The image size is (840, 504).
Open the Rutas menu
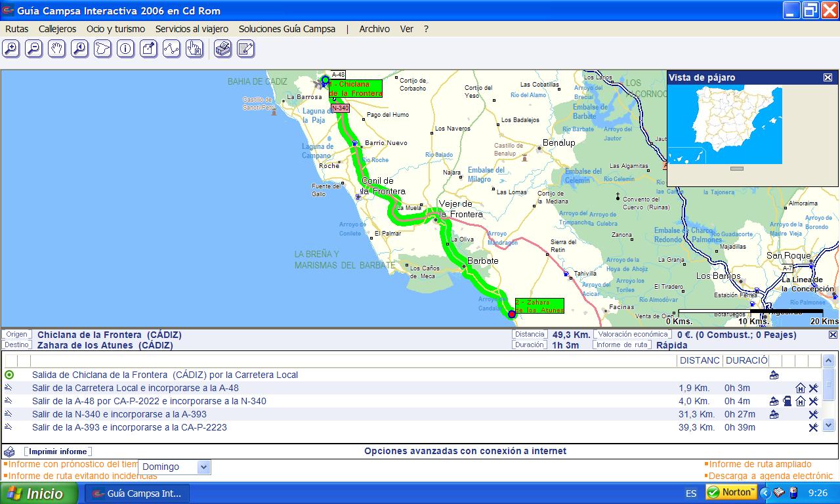17,29
